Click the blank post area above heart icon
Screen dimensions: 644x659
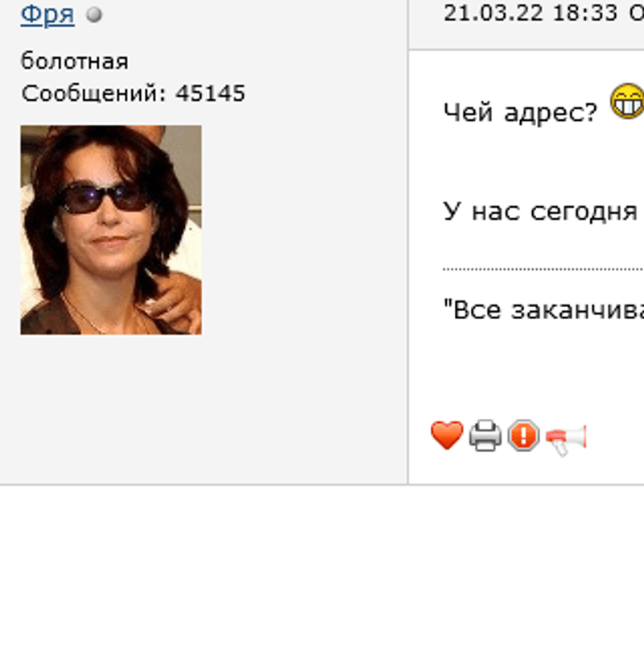[x=525, y=374]
